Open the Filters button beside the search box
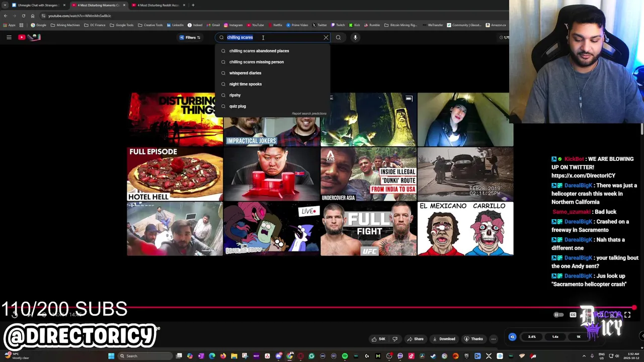The image size is (644, 362). tap(190, 37)
